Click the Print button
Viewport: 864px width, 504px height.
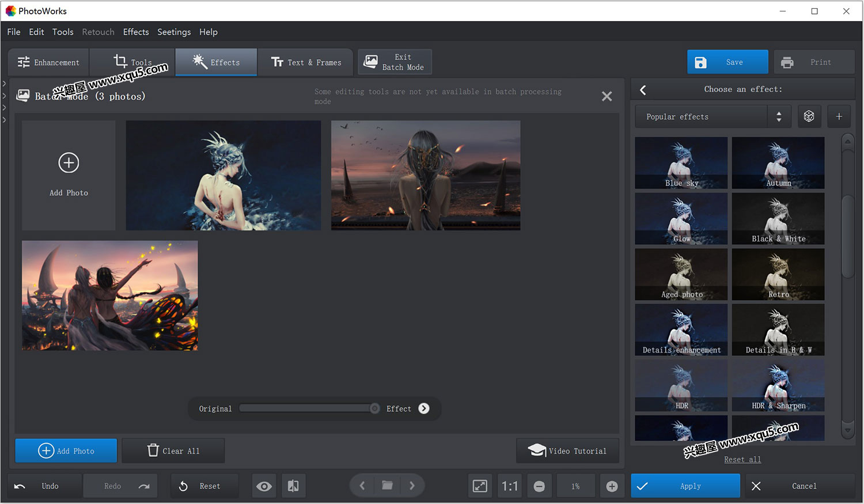(814, 62)
